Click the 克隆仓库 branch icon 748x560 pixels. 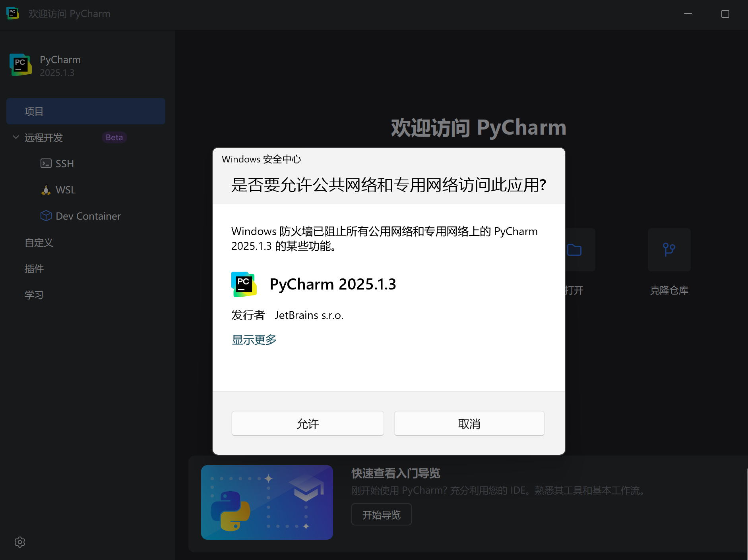[x=669, y=250]
